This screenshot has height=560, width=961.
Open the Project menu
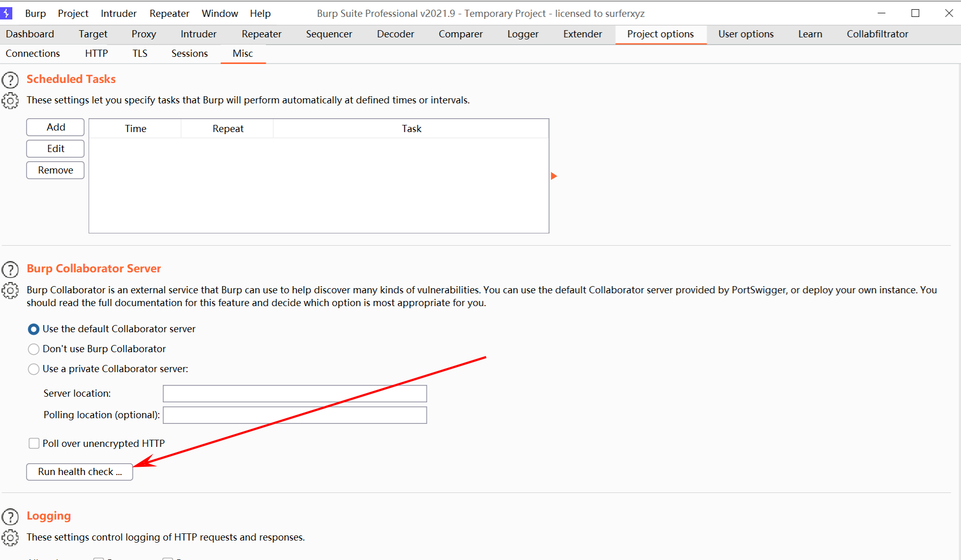click(73, 13)
